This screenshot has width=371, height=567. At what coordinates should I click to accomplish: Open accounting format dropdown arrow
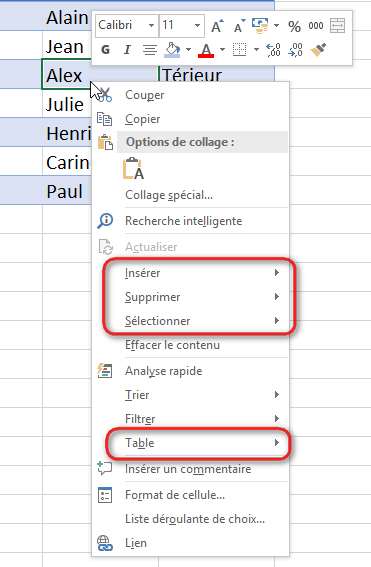coord(277,26)
